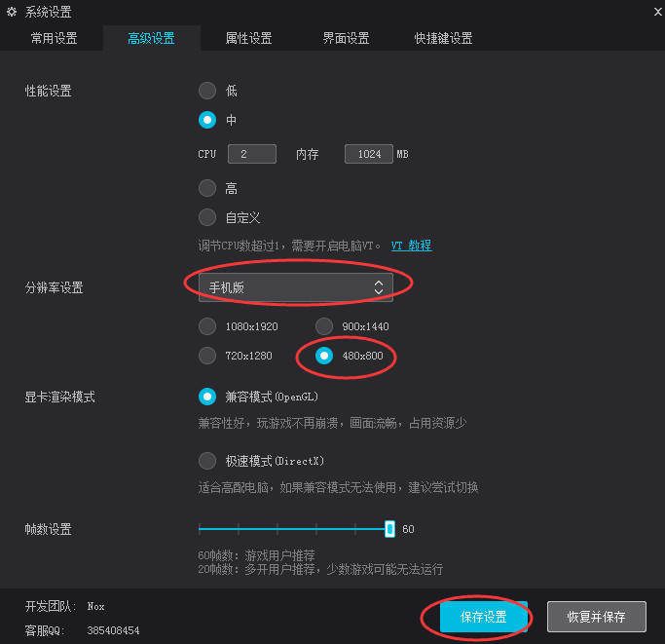Screen dimensions: 665x644
Task: Open the 属性设置 tab
Action: click(248, 38)
